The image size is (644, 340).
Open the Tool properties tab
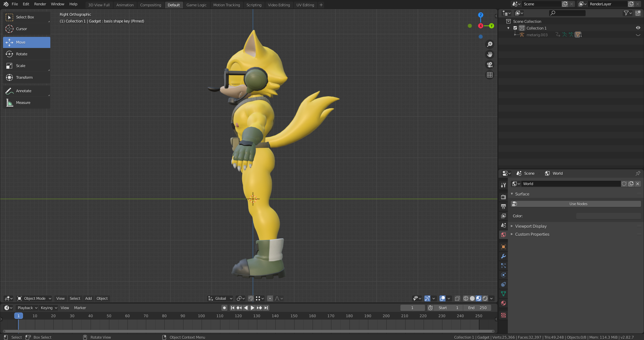(503, 185)
